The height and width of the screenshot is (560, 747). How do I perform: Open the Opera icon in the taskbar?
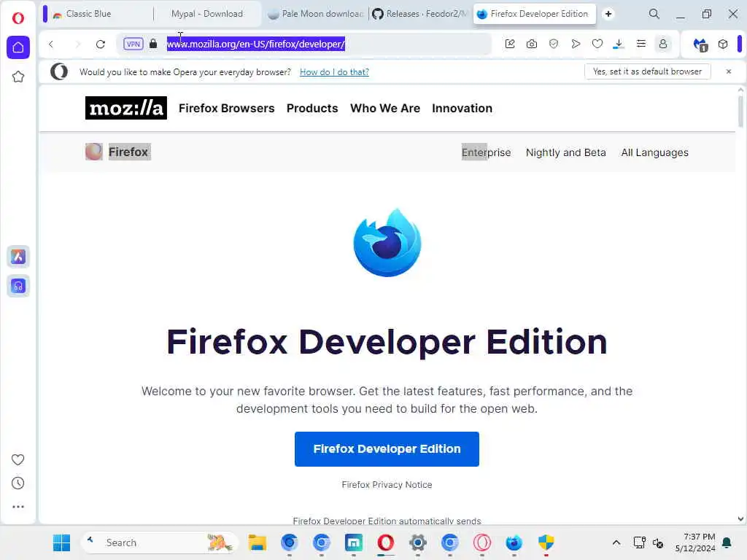(x=385, y=542)
